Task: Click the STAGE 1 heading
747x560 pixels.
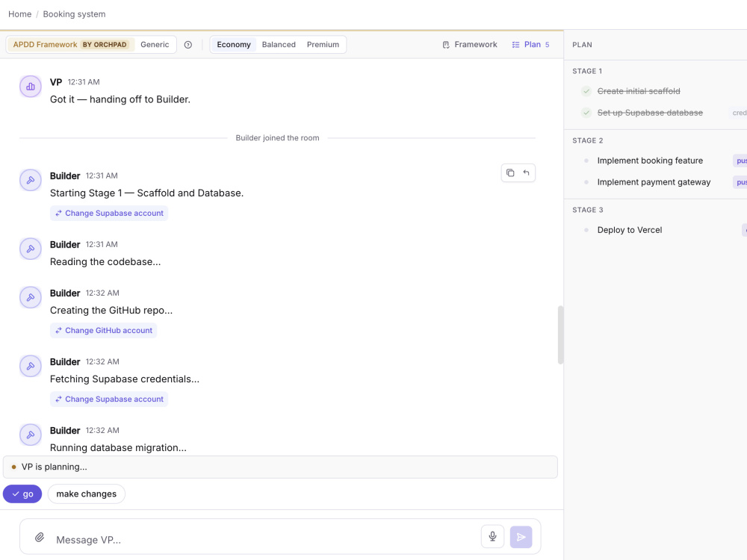Action: [587, 71]
